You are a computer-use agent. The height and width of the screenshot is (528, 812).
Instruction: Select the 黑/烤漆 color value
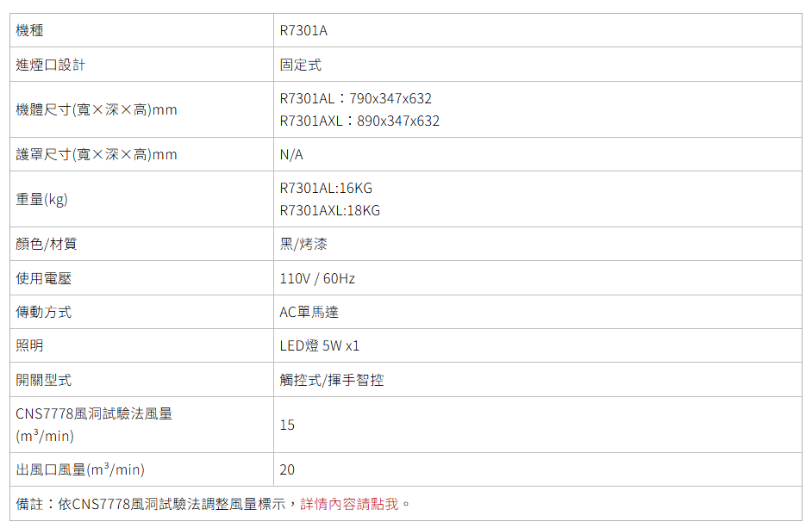click(303, 245)
